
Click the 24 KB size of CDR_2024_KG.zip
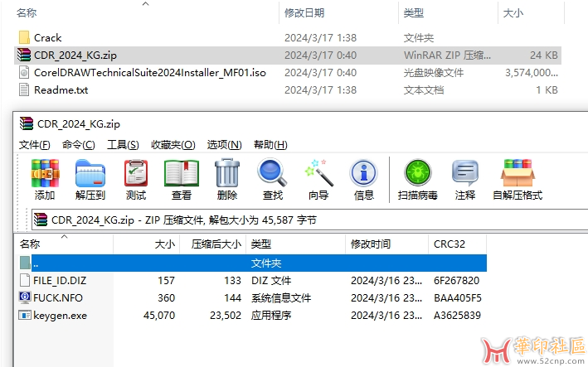[544, 56]
